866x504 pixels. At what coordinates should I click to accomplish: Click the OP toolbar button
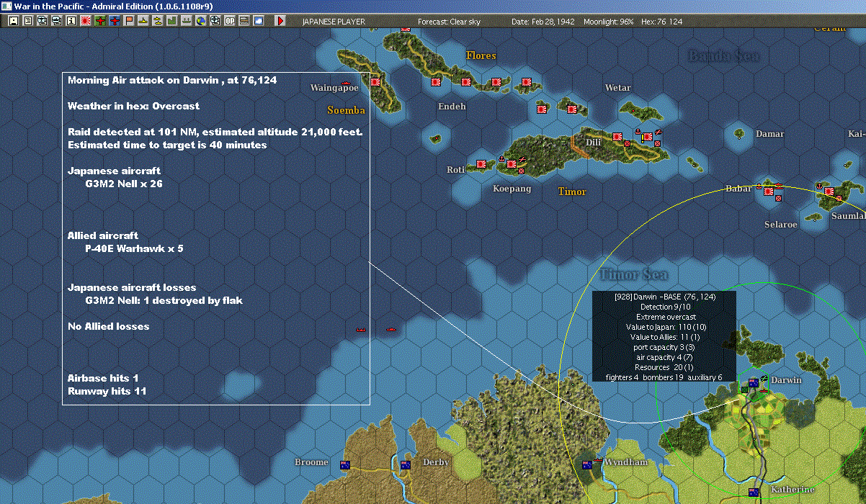[x=230, y=21]
